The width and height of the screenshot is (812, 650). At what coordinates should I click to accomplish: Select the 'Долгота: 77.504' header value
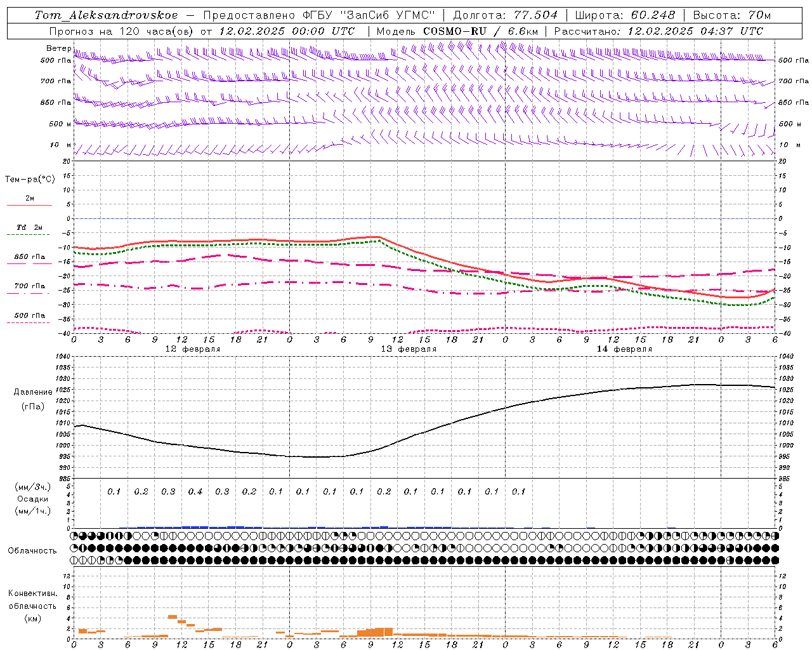click(x=506, y=15)
